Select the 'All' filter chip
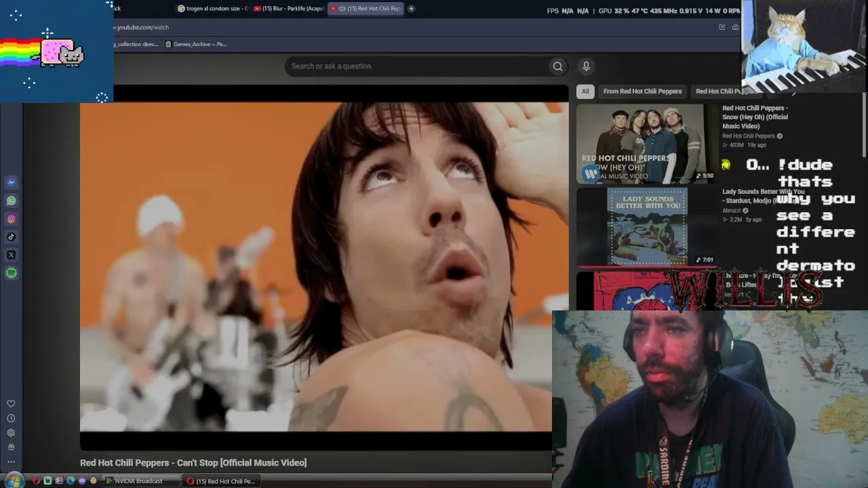 click(x=585, y=91)
